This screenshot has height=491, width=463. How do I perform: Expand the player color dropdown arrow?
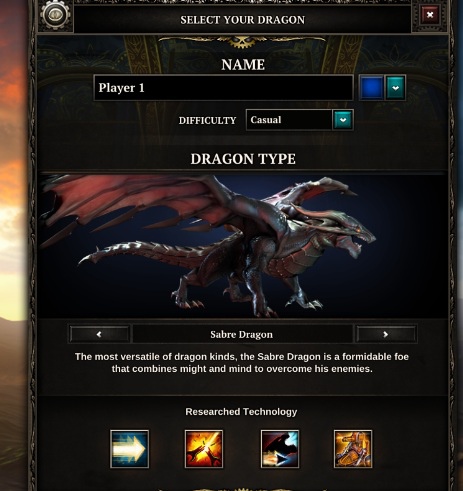coord(395,88)
